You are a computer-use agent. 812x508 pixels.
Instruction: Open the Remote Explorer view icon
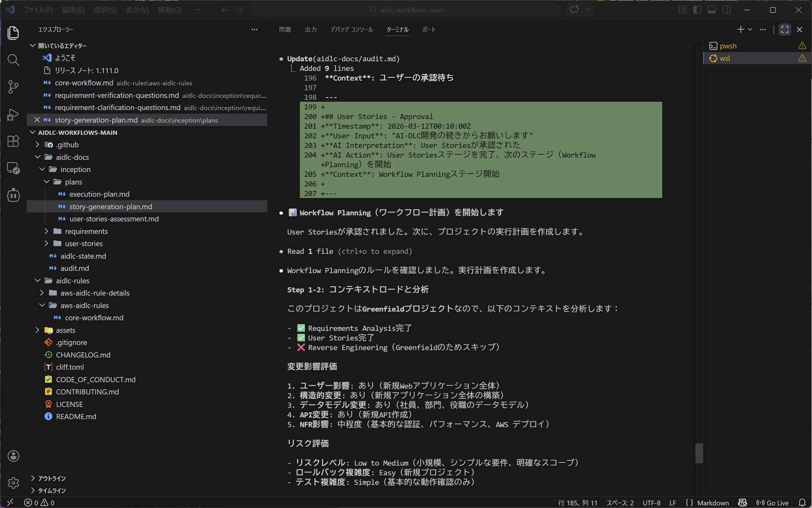point(13,168)
